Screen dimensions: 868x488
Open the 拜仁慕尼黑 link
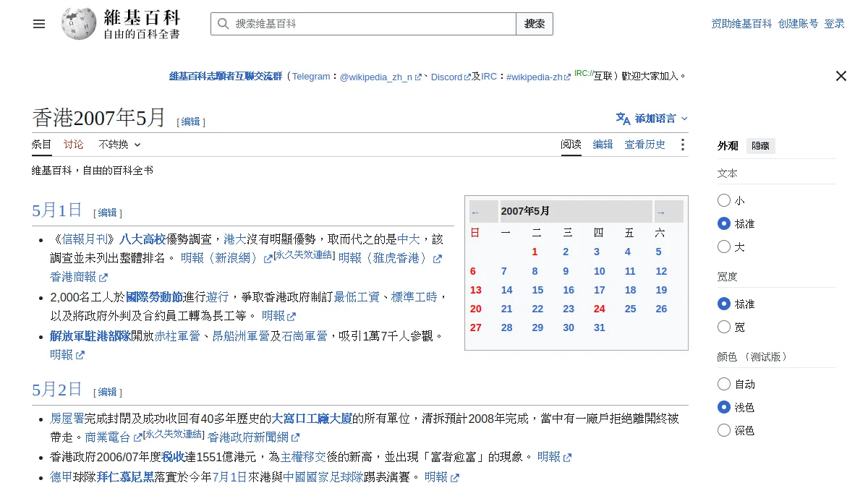click(126, 477)
